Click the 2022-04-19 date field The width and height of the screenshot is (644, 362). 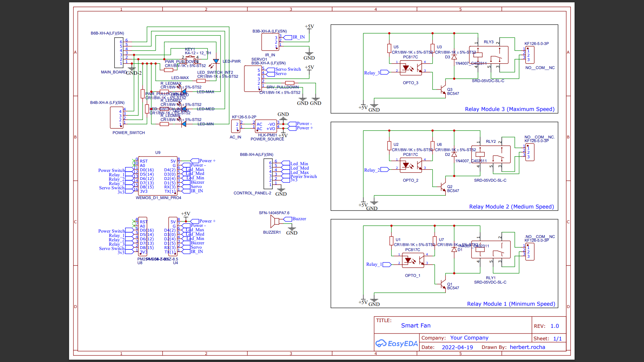tap(457, 347)
